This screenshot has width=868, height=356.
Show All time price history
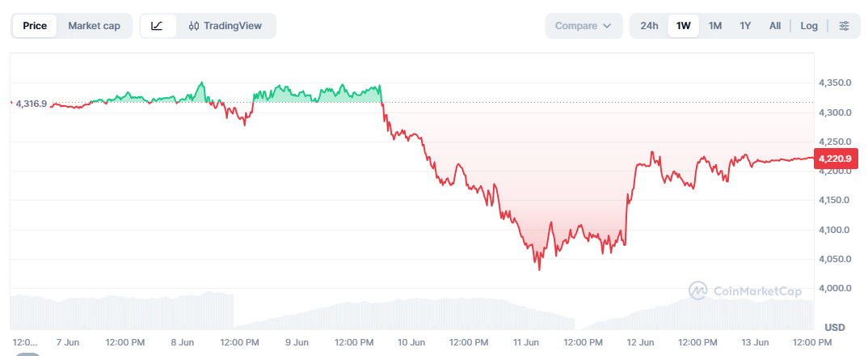coord(775,26)
